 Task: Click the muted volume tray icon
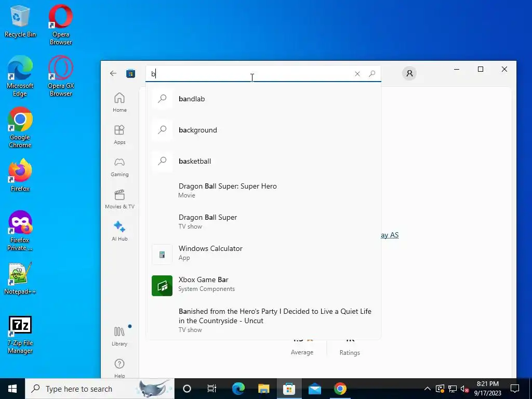click(x=464, y=389)
